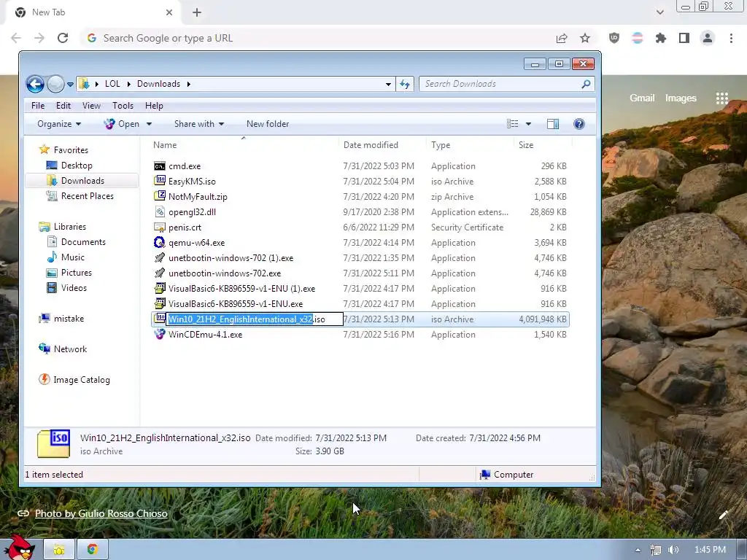Open Chrome extensions puzzle icon

[660, 38]
